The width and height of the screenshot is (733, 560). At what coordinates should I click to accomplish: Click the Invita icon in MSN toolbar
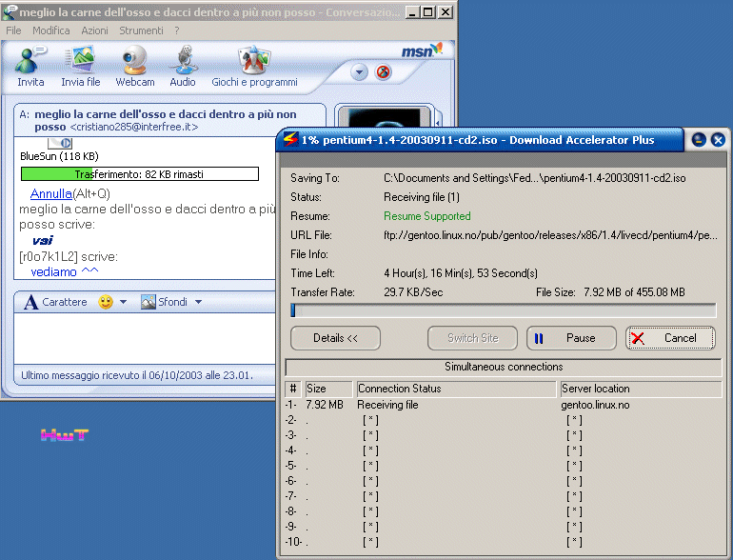pos(30,67)
